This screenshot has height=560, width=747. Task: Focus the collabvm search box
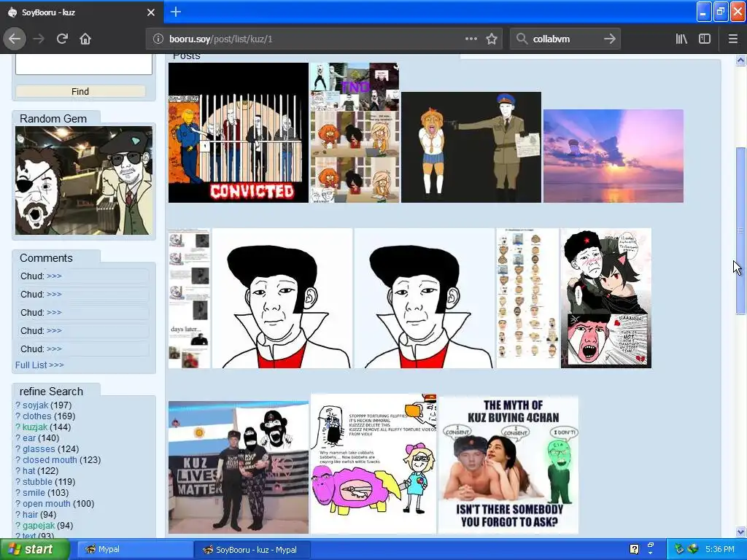tap(565, 39)
